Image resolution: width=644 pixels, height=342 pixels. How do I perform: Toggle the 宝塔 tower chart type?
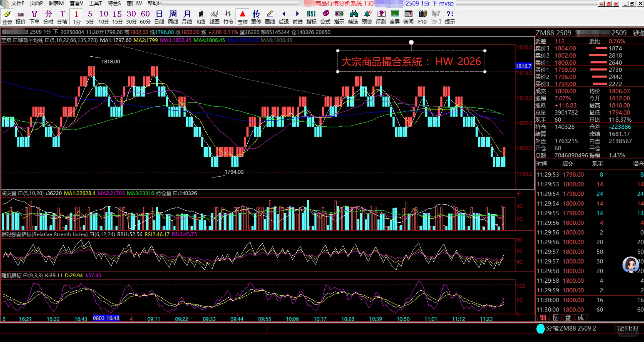(243, 17)
